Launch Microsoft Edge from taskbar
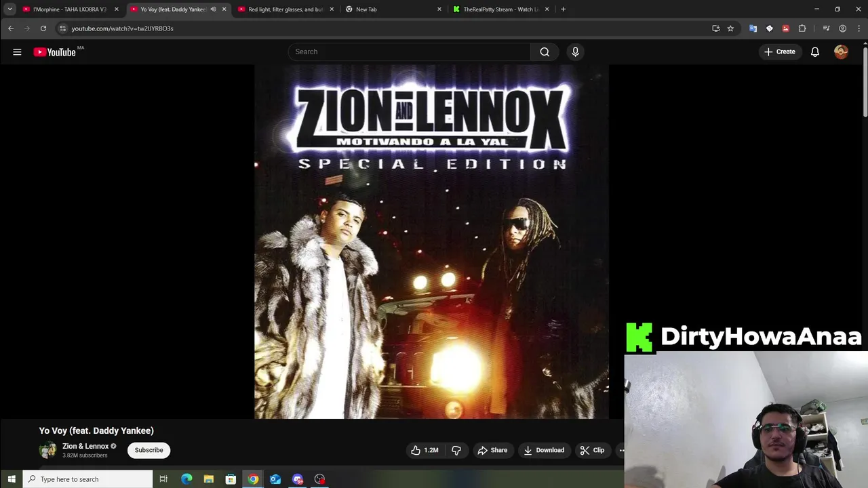 pyautogui.click(x=186, y=479)
